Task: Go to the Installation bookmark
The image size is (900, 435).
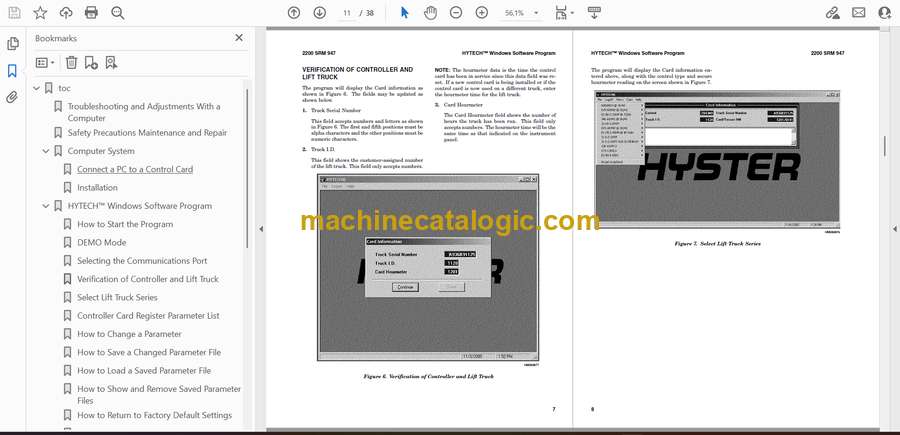Action: coord(97,188)
